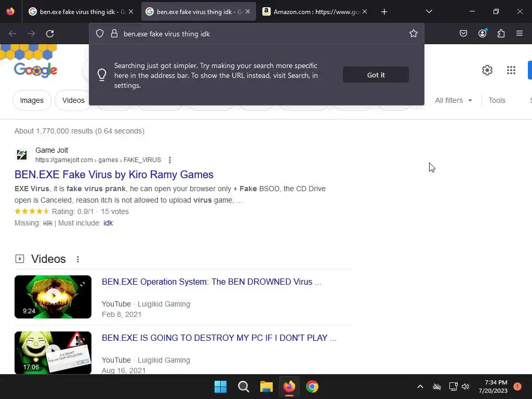Filter results by Videos
The image size is (532, 399).
pos(73,100)
